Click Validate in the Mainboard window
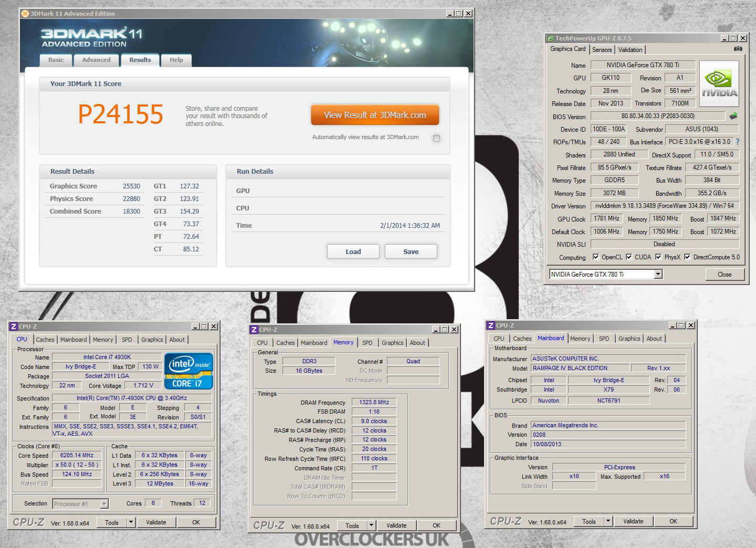The width and height of the screenshot is (756, 548). point(633,521)
